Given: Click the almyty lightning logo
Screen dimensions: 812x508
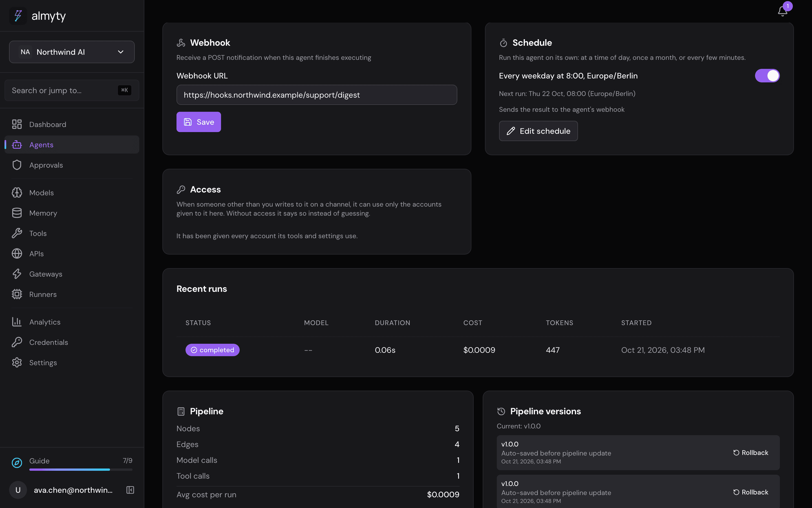Looking at the screenshot, I should pyautogui.click(x=18, y=16).
